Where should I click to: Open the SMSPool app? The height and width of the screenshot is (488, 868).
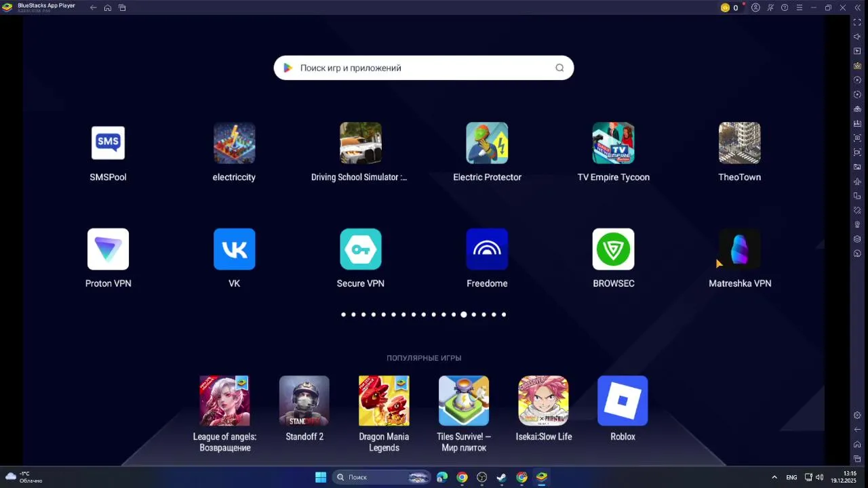tap(108, 143)
